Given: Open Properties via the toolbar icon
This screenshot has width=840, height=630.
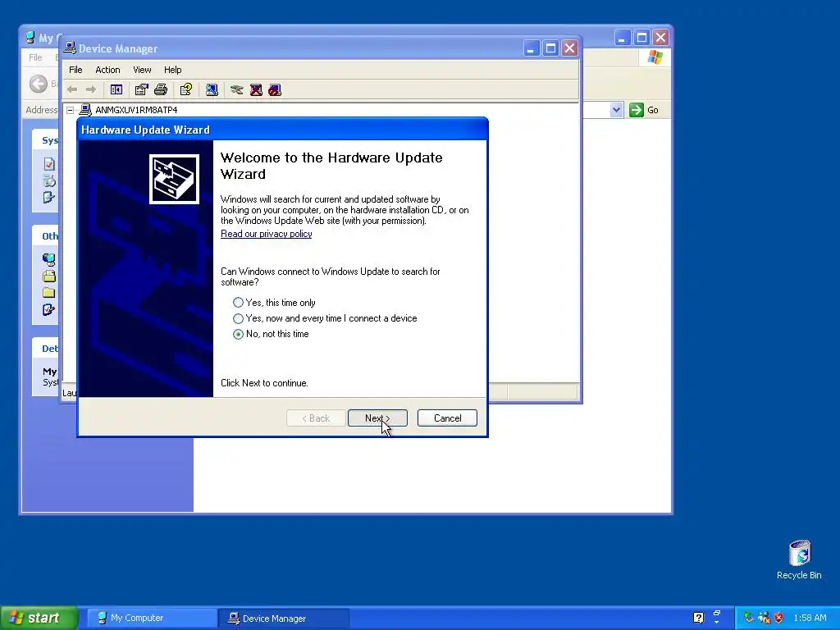Looking at the screenshot, I should (141, 89).
